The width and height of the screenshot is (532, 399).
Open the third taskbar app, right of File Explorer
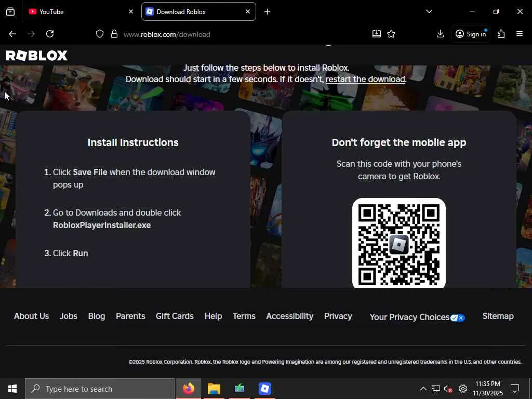[x=240, y=389]
